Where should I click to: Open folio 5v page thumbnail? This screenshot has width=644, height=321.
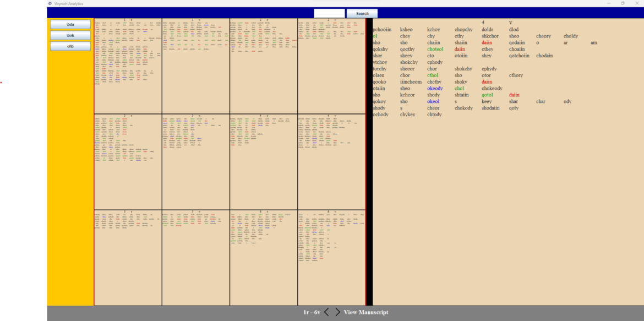point(196,258)
